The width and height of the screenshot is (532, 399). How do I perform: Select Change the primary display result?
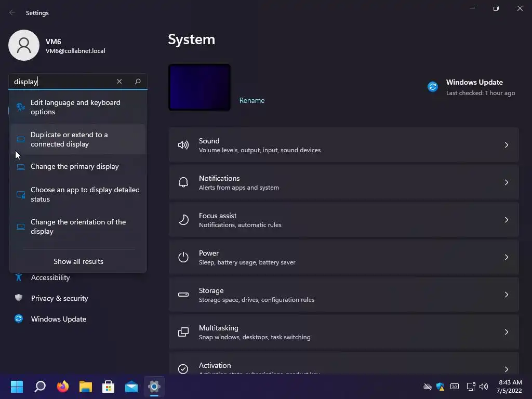(78, 167)
